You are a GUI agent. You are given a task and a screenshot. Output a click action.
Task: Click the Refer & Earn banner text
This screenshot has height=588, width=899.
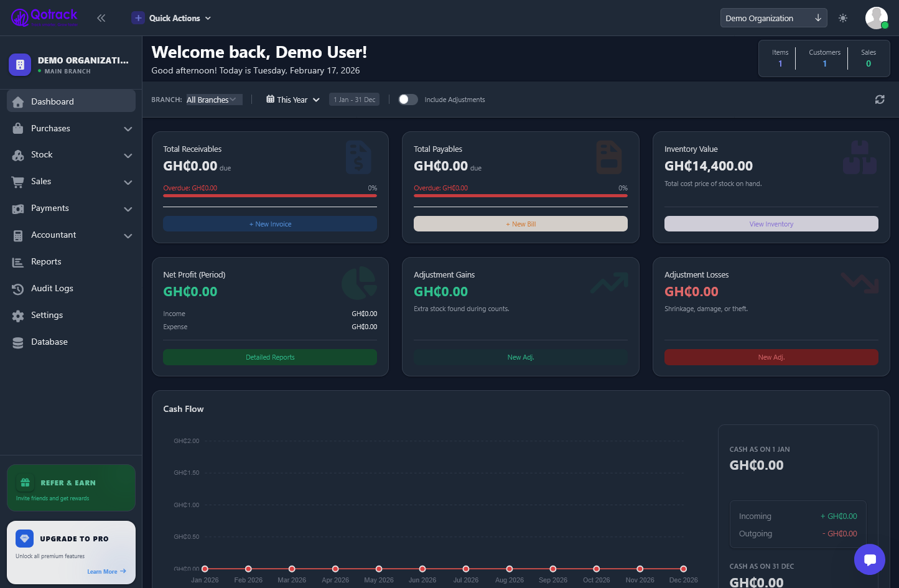click(x=68, y=483)
